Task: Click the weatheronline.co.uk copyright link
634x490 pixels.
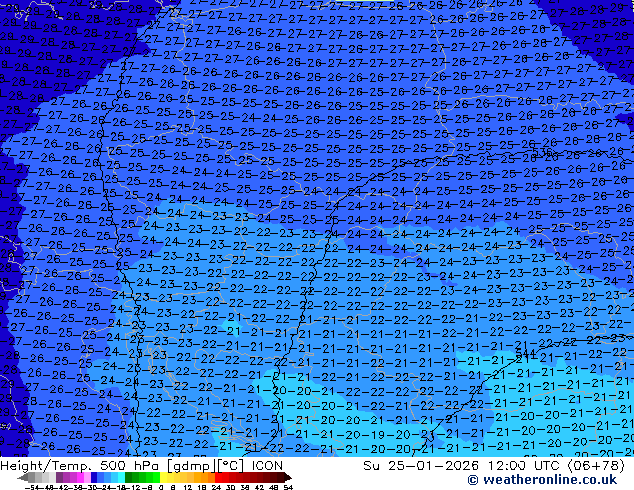Action: pos(542,480)
